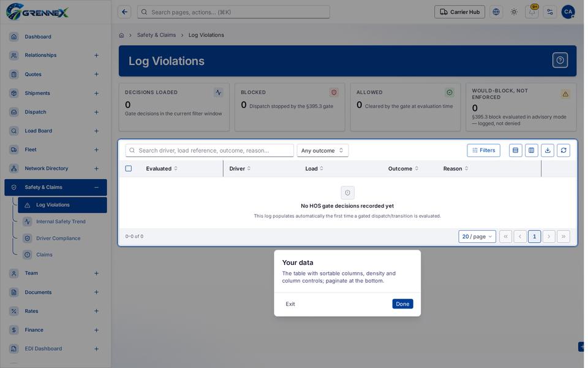Open the Any outcome dropdown
The image size is (588, 368).
(323, 151)
